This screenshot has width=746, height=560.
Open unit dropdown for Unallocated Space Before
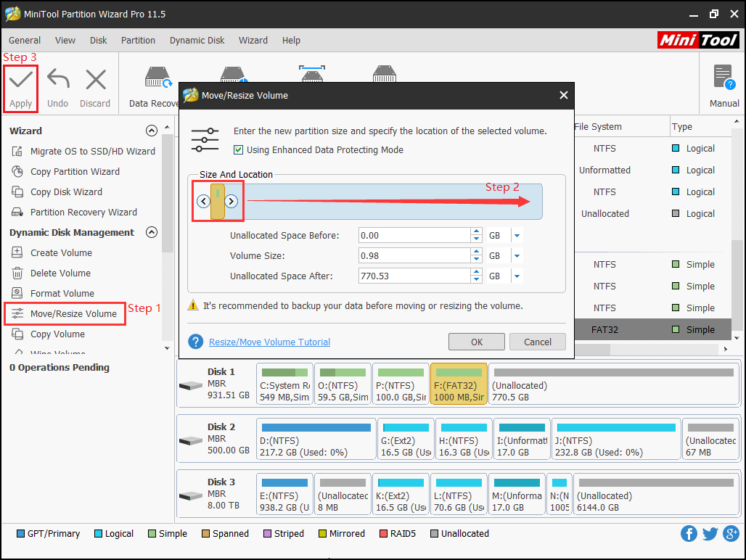click(x=517, y=235)
